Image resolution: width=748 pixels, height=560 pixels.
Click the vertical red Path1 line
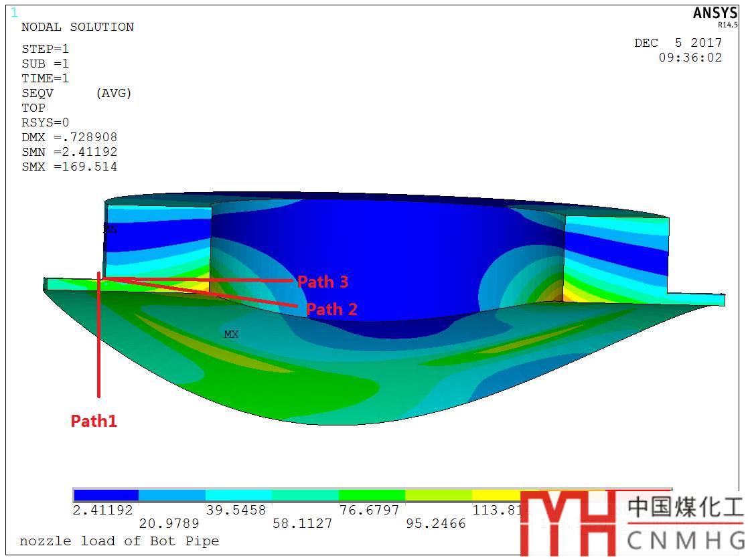98,348
